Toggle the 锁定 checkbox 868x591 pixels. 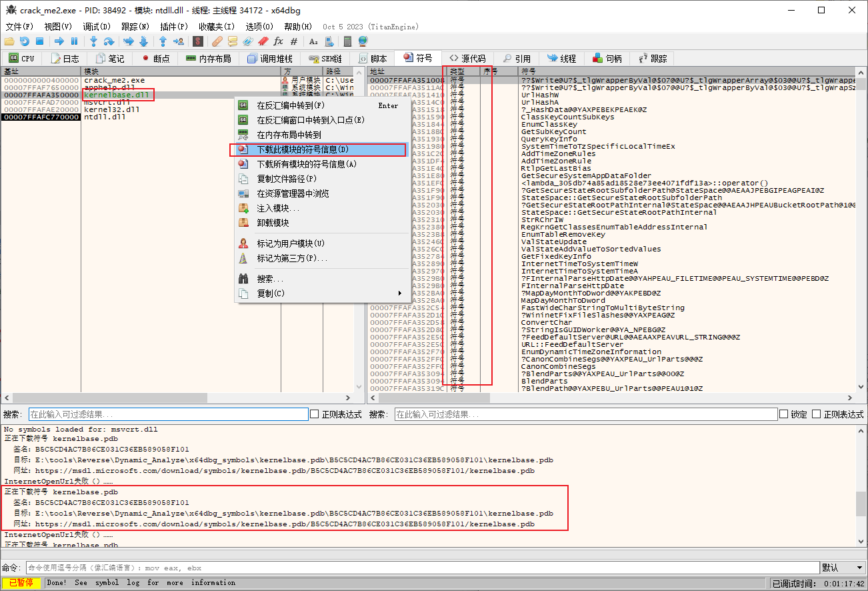point(784,414)
